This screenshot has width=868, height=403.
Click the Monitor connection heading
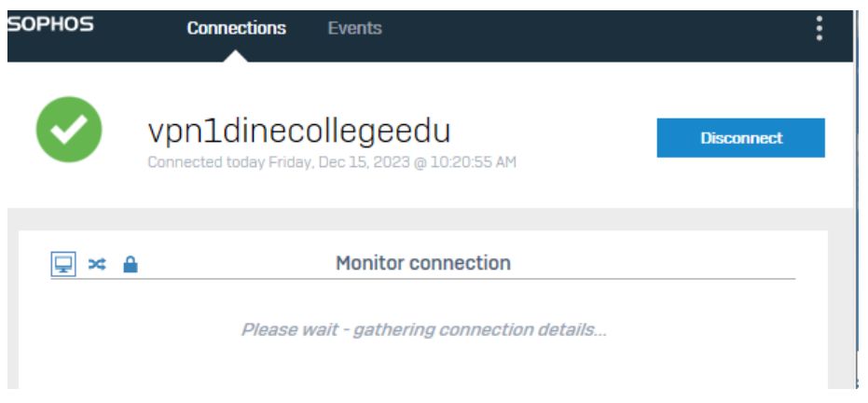(423, 263)
